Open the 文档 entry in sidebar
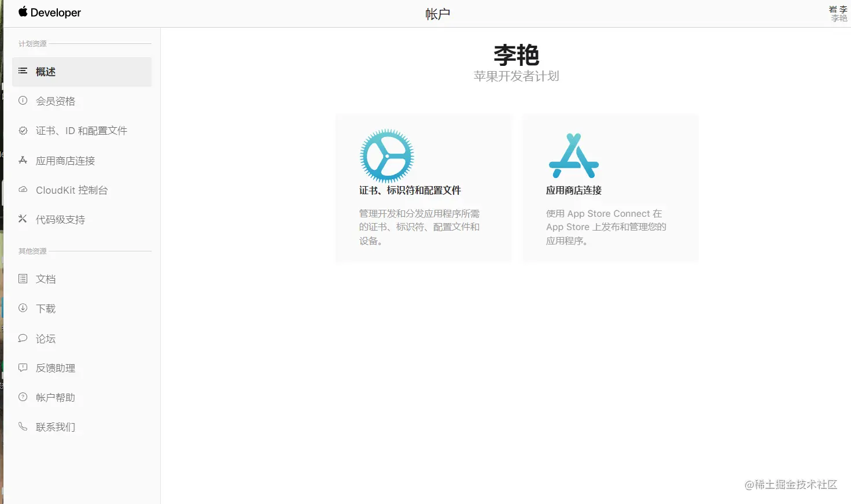The width and height of the screenshot is (851, 504). click(x=45, y=279)
